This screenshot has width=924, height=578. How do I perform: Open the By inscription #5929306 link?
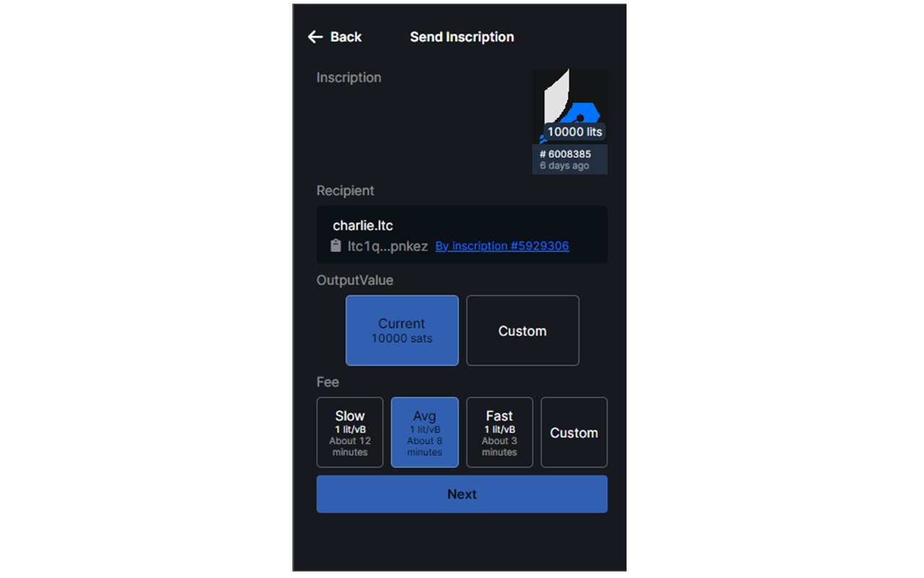click(502, 246)
